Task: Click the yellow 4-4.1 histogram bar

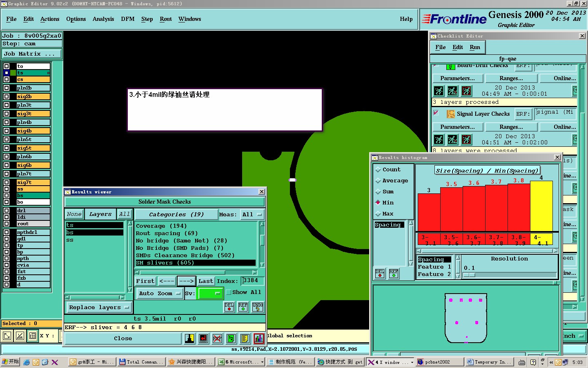Action: point(541,206)
